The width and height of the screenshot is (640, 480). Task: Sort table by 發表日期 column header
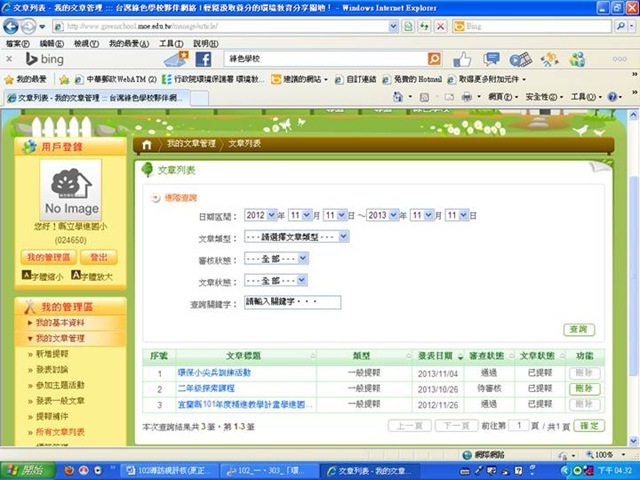coord(436,356)
